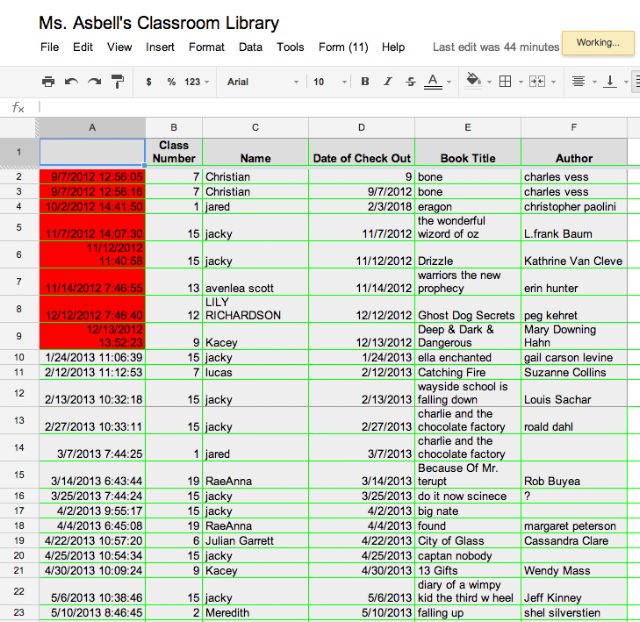Click the 'Date of Check Out' header cell

[362, 152]
